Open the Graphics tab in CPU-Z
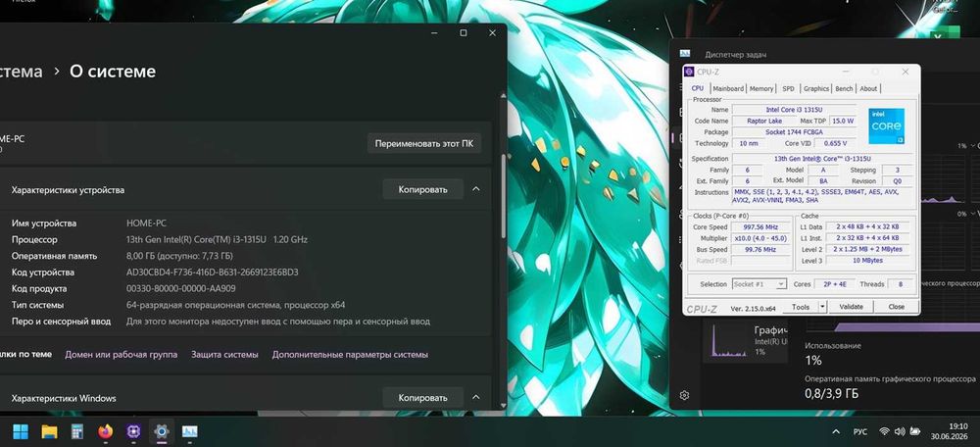This screenshot has height=447, width=980. [x=816, y=89]
